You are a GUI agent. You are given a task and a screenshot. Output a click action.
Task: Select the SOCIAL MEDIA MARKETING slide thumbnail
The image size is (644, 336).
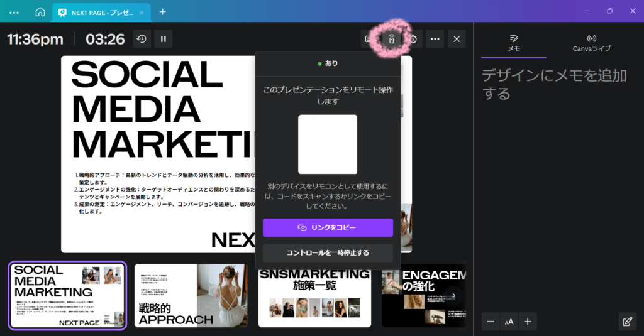pyautogui.click(x=67, y=295)
